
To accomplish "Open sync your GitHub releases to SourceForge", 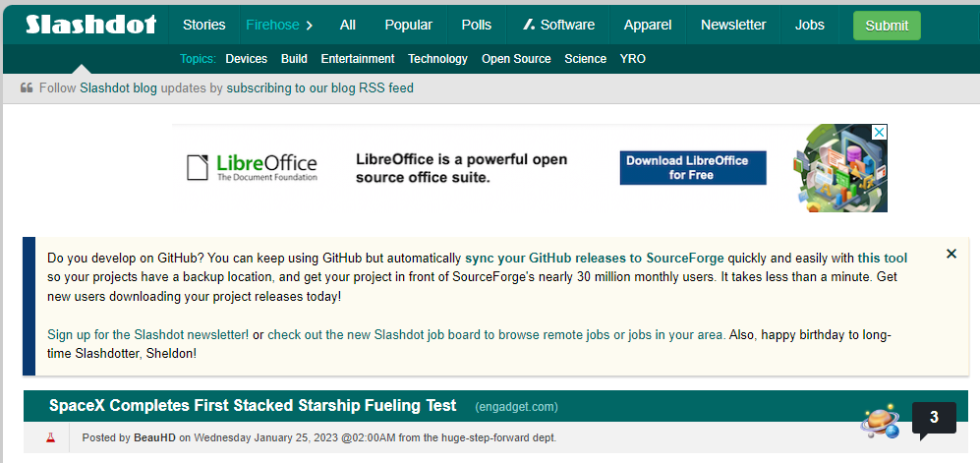I will point(595,259).
